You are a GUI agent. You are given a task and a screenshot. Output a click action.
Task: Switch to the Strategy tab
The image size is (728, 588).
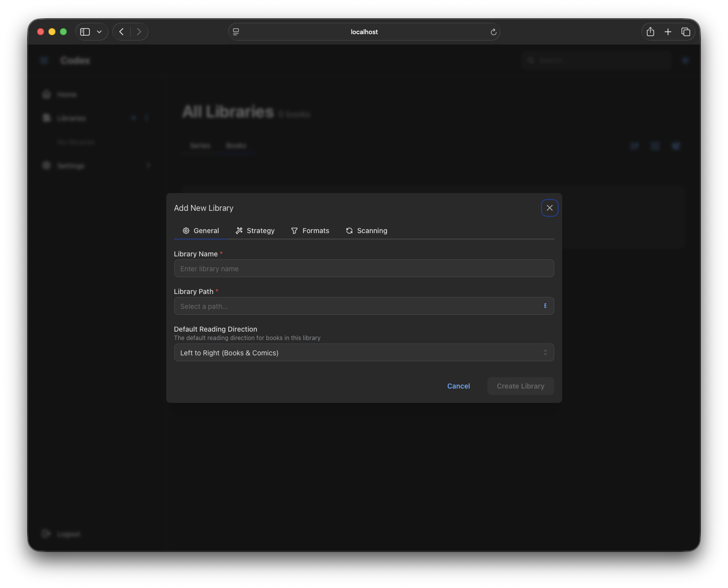click(x=255, y=231)
